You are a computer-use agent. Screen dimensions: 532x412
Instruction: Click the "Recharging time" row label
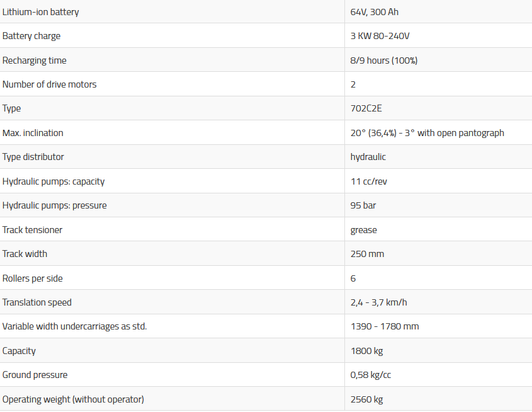click(x=35, y=60)
